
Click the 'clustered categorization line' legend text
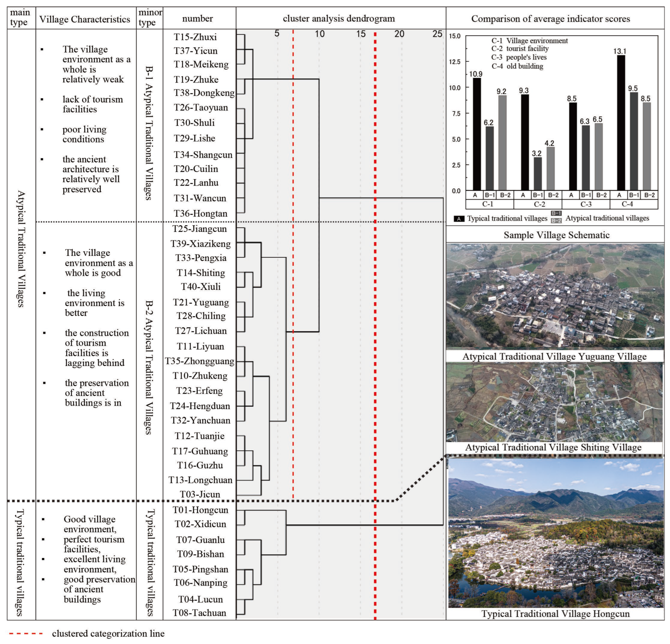point(108,633)
